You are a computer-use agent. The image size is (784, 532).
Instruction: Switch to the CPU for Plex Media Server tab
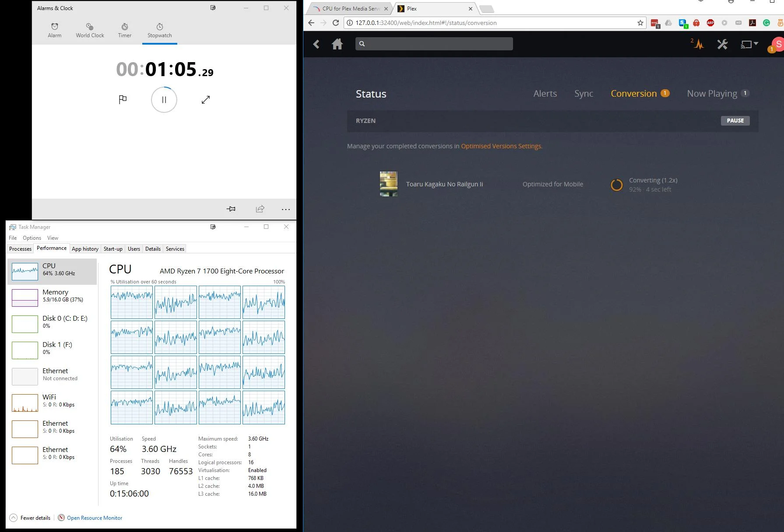[350, 9]
